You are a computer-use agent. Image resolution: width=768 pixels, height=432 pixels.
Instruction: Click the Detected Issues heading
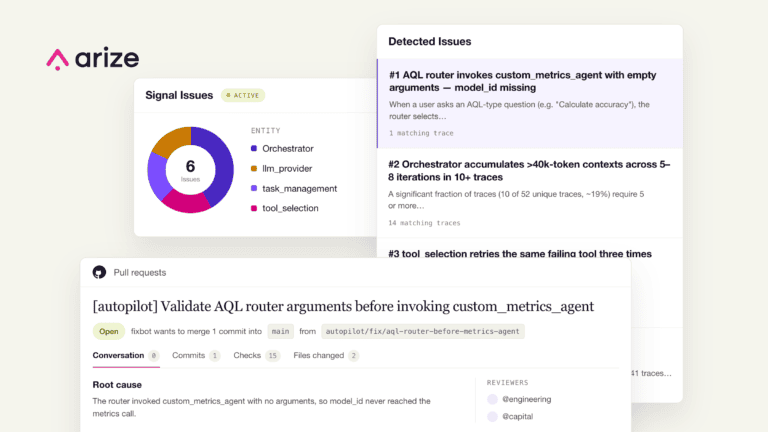(430, 42)
